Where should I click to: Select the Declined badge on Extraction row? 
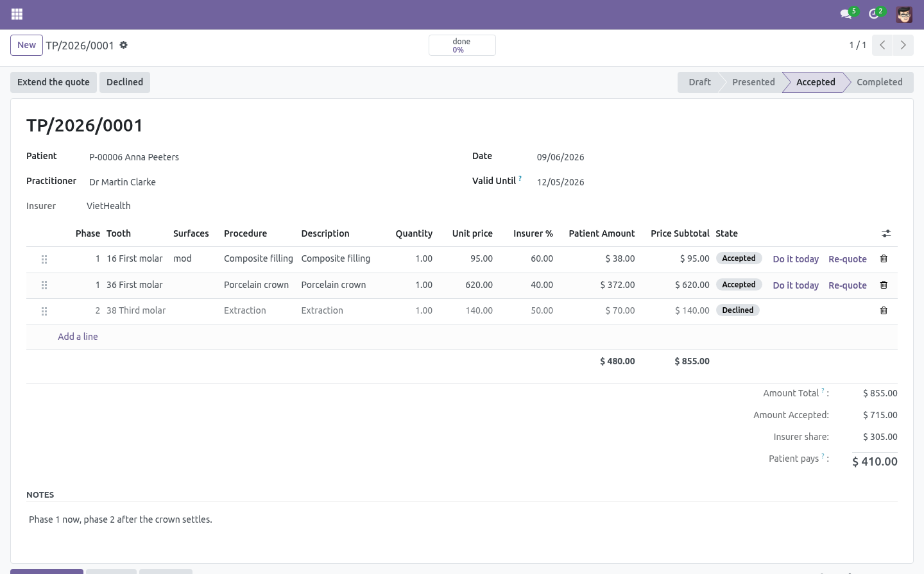coord(738,310)
